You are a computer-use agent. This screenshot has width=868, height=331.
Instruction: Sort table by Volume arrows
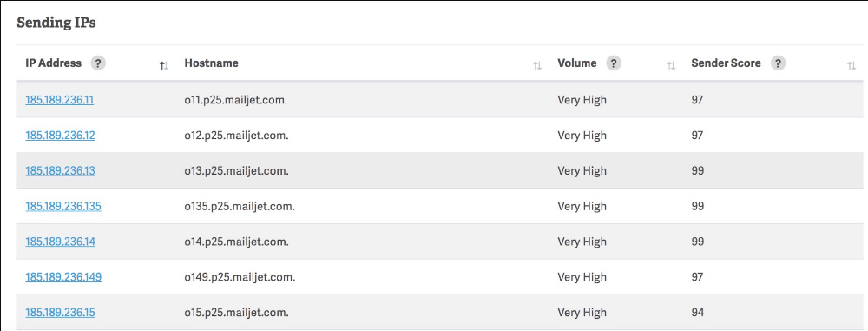point(671,66)
